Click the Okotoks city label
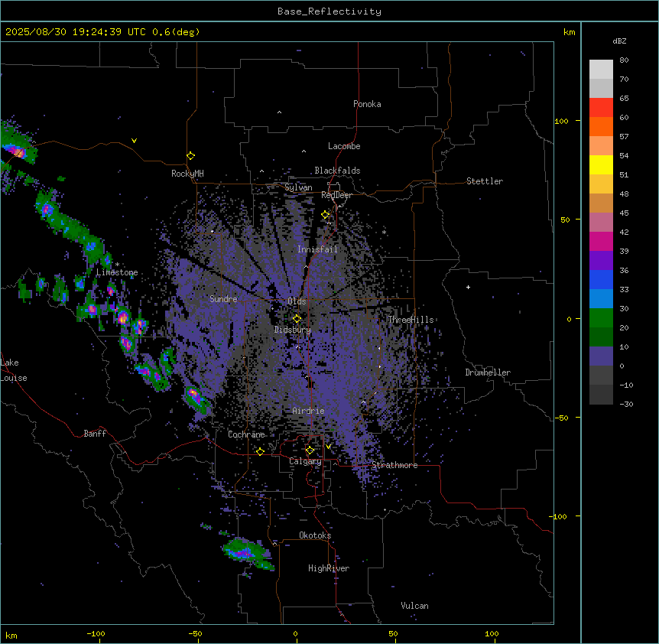The height and width of the screenshot is (644, 659). coord(315,535)
